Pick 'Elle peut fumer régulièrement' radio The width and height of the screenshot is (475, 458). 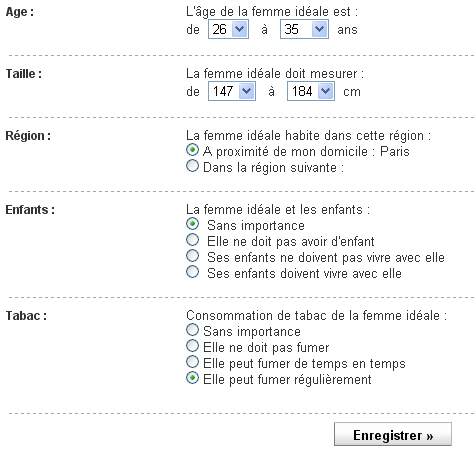192,378
